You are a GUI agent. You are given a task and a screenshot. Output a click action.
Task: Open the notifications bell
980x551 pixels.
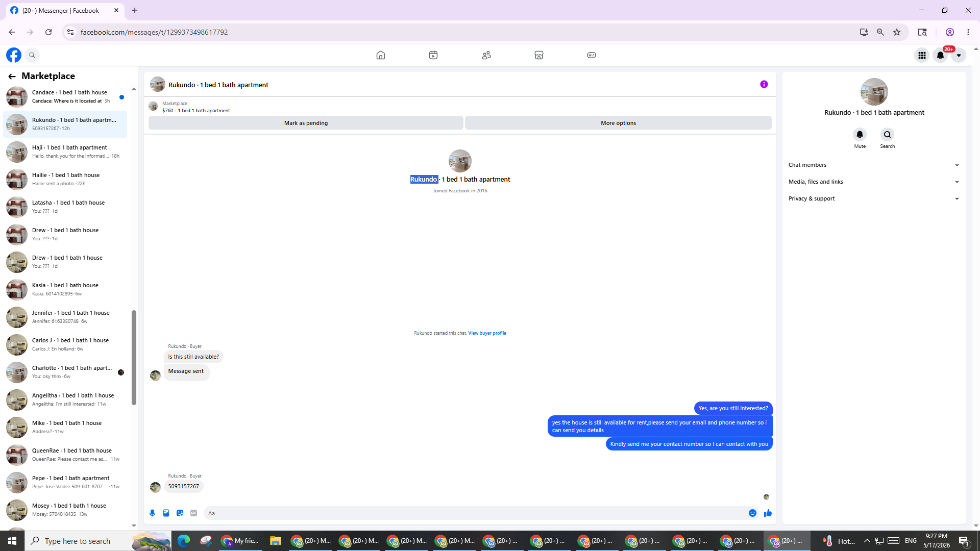940,55
